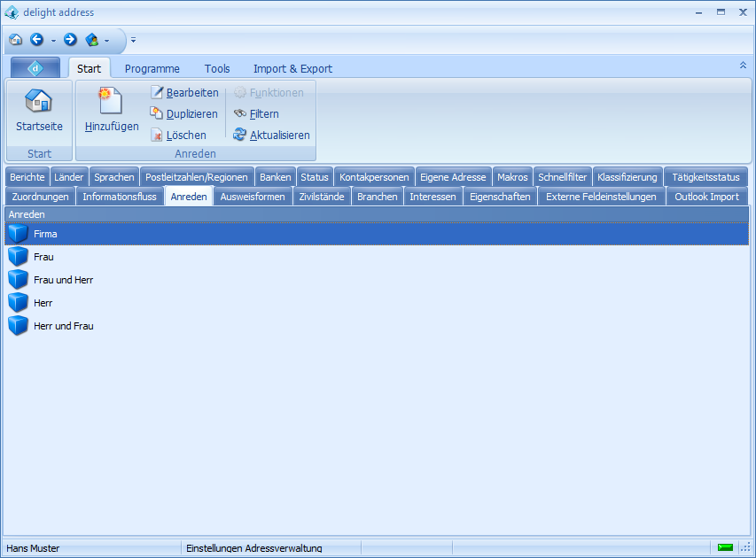The width and height of the screenshot is (756, 558).
Task: Open the customize quick access toolbar dropdown
Action: click(x=134, y=41)
